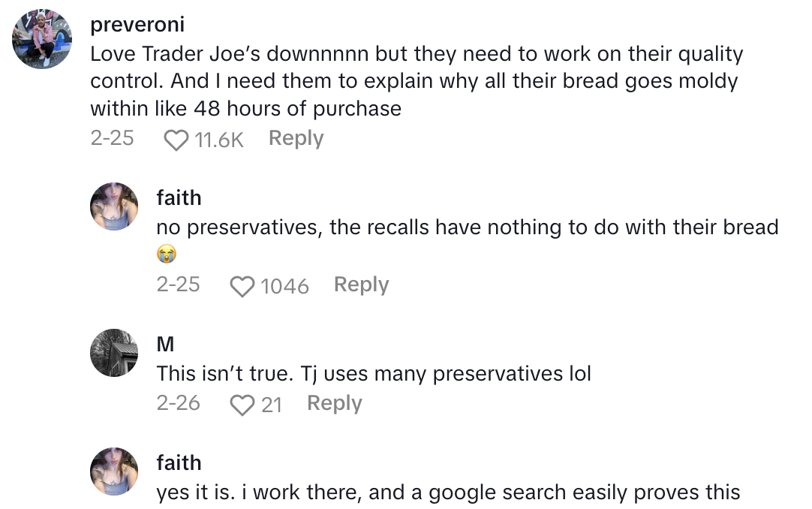Image resolution: width=812 pixels, height=509 pixels.
Task: Open preveroni's profile picture
Action: point(43,40)
